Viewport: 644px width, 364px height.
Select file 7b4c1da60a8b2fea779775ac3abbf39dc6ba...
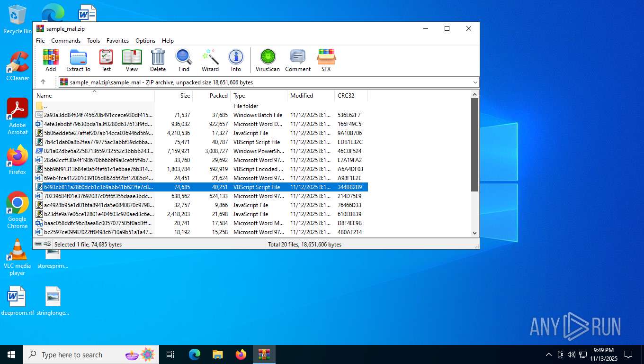[201, 142]
